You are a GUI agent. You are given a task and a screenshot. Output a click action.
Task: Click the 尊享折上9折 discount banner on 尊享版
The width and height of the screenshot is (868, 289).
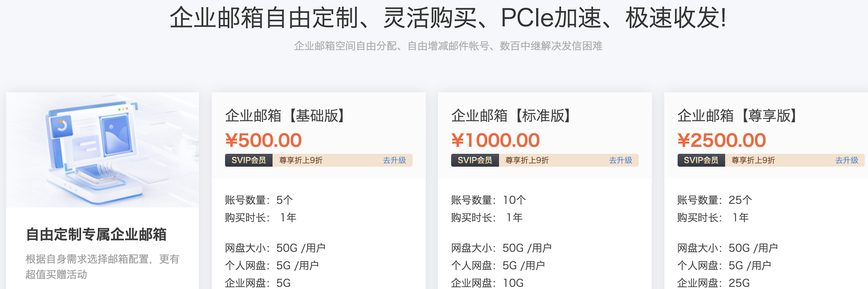point(753,161)
